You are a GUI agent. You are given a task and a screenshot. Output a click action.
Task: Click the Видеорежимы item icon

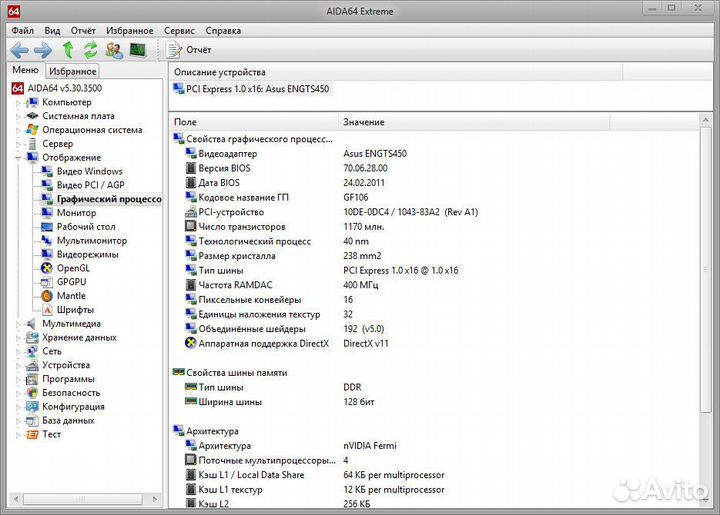(47, 254)
